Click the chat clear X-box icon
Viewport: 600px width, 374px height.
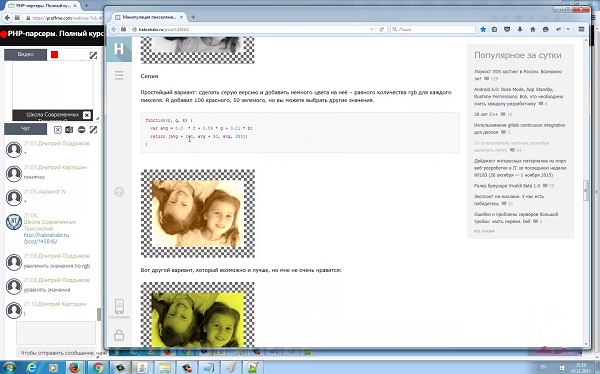point(57,130)
